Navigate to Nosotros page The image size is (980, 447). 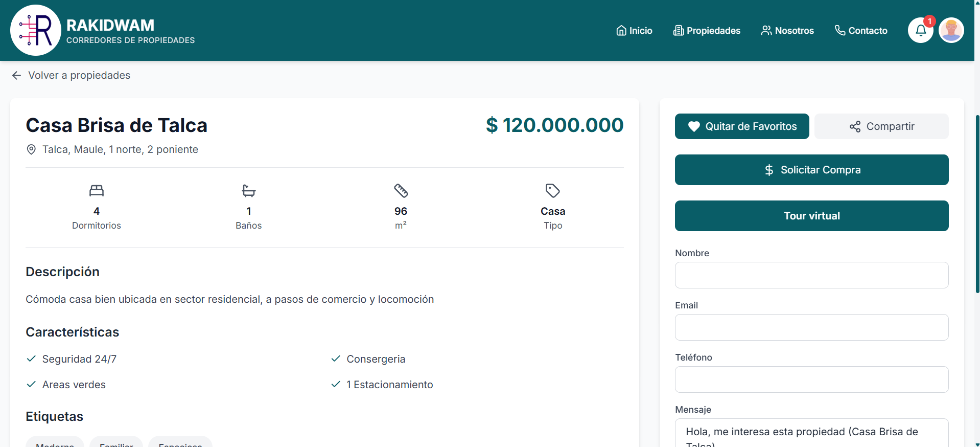click(787, 31)
